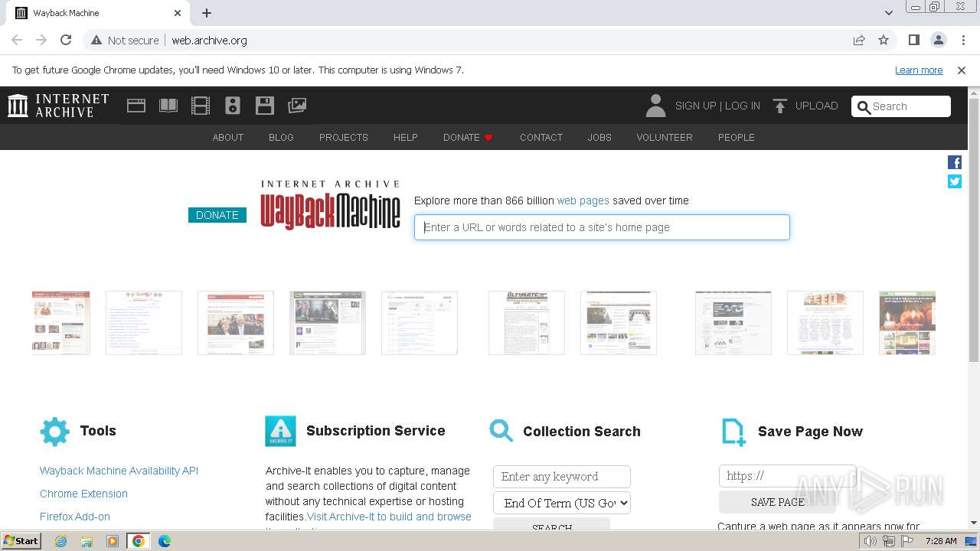The width and height of the screenshot is (980, 551).
Task: Open the last candle-lit site thumbnail
Action: coord(907,323)
